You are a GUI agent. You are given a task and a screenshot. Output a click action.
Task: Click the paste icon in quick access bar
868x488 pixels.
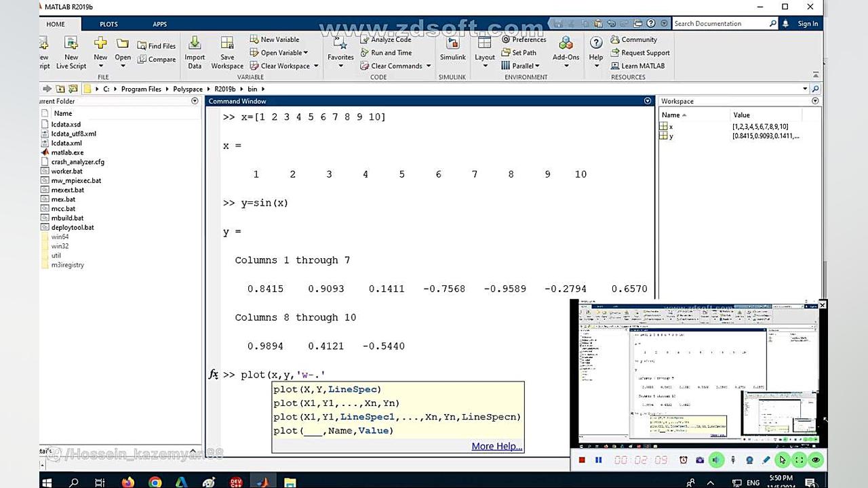[598, 24]
